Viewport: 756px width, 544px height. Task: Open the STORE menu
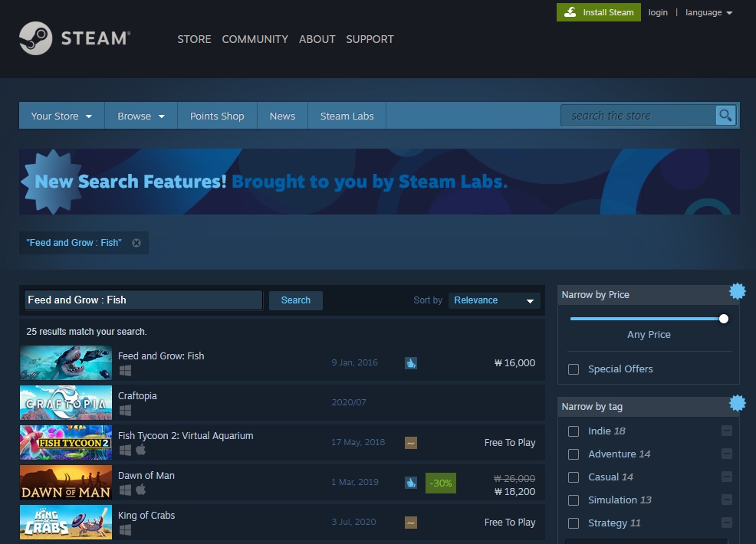(x=194, y=39)
